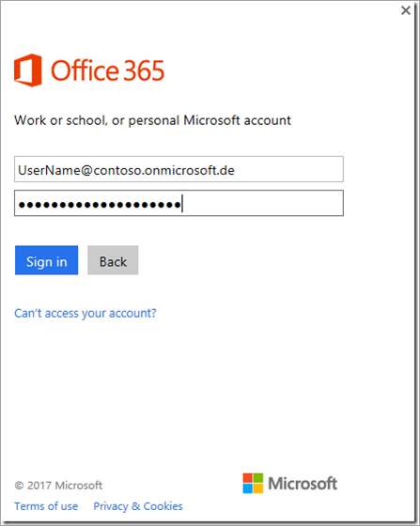Click the gray Microsoft wordmark
This screenshot has height=526, width=420.
point(303,484)
